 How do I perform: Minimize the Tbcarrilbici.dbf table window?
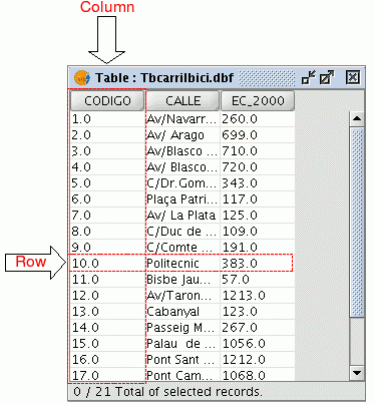tap(308, 78)
